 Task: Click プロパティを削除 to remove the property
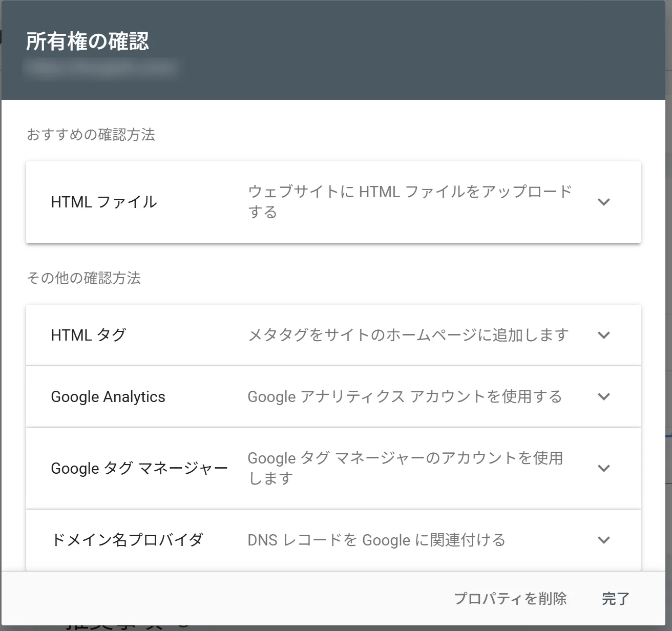pyautogui.click(x=511, y=598)
